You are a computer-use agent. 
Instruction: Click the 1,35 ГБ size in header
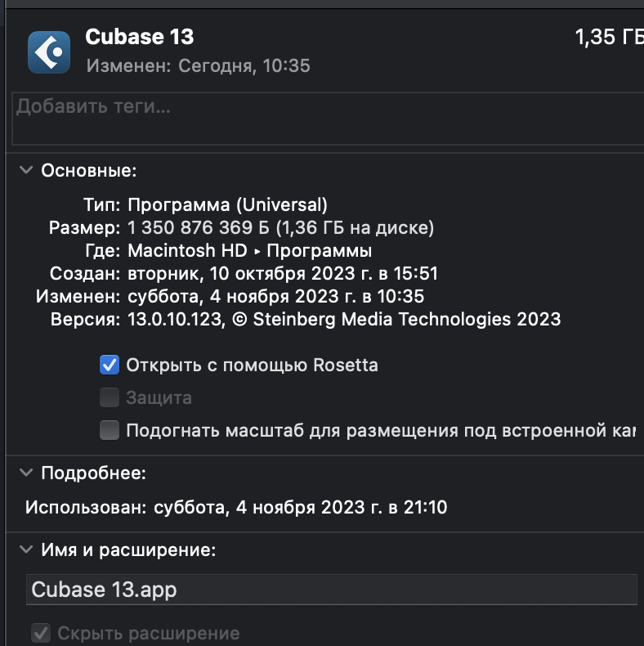[608, 38]
